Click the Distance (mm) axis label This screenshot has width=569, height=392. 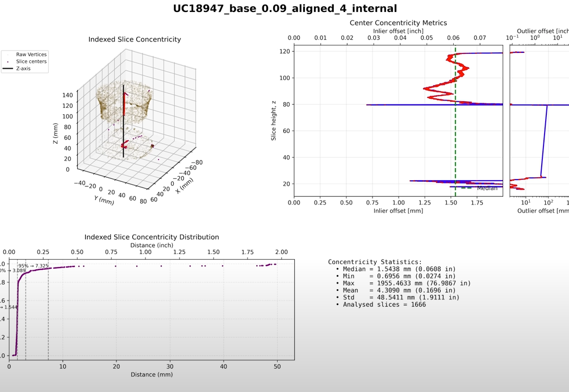[152, 374]
